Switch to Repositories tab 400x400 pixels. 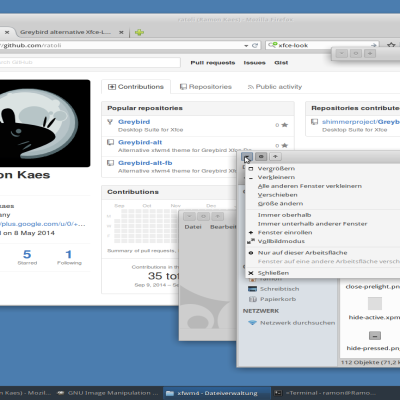point(206,87)
